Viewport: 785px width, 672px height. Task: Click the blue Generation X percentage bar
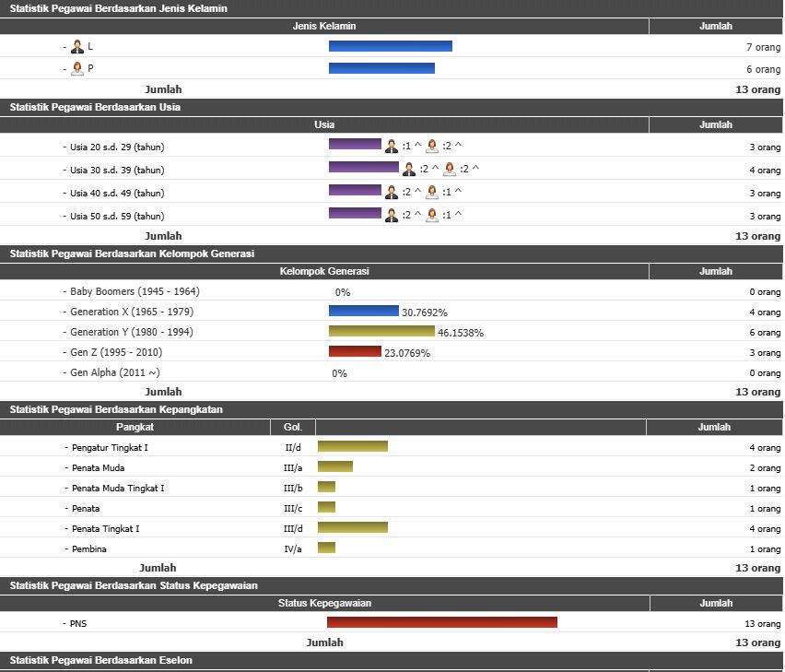click(x=363, y=312)
